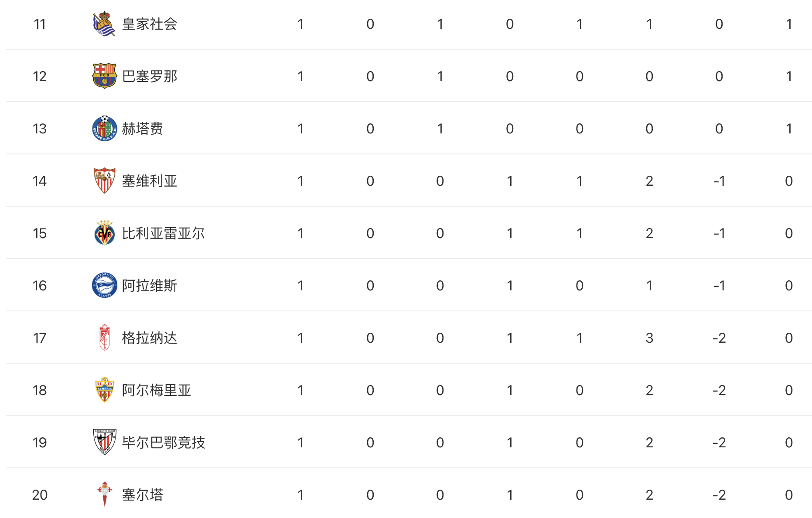The image size is (812, 518).
Task: Click the Alavés round blue badge
Action: (104, 285)
